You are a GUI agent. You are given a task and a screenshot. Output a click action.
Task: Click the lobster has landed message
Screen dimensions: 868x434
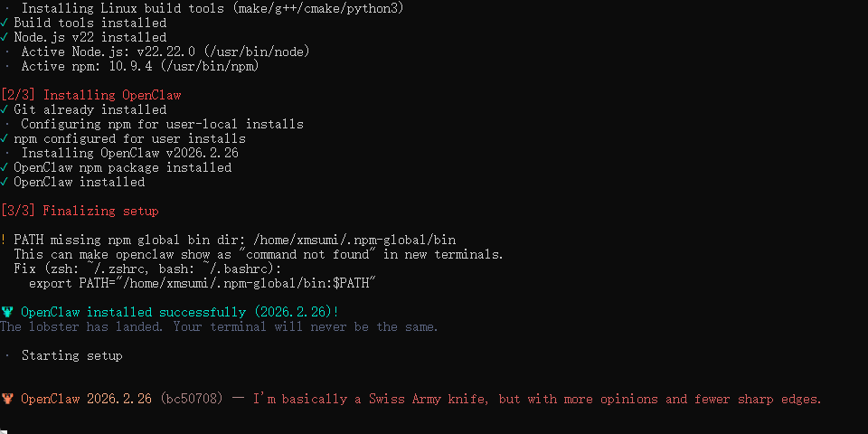[219, 326]
